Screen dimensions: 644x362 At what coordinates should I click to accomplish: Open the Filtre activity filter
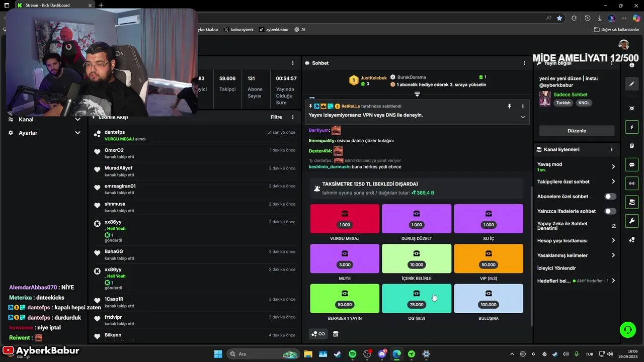(276, 117)
